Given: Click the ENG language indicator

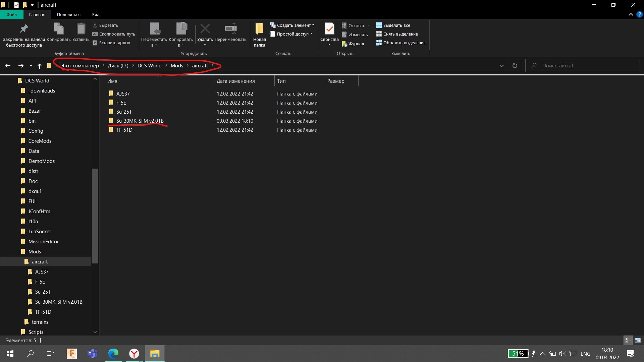Looking at the screenshot, I should 585,354.
